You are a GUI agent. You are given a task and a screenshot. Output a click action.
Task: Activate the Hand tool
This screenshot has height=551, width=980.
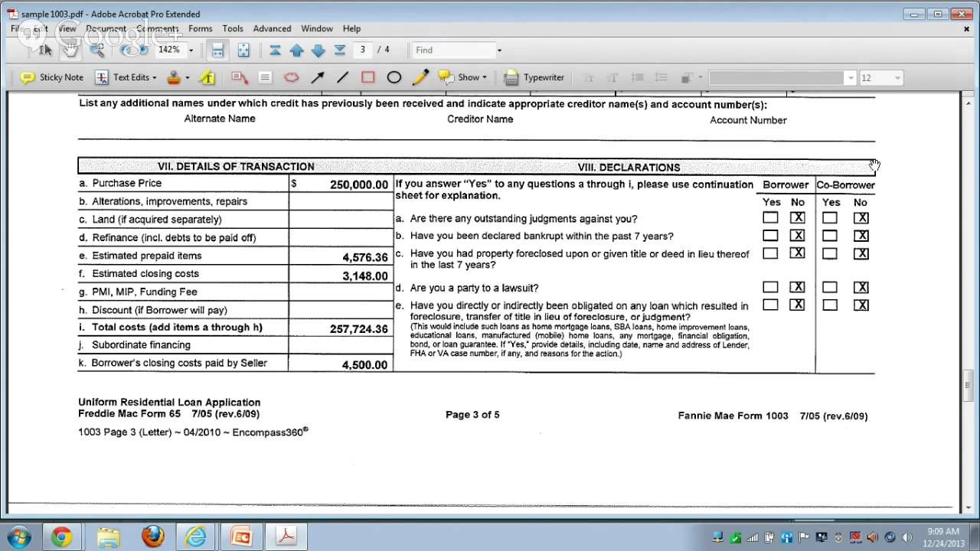70,50
